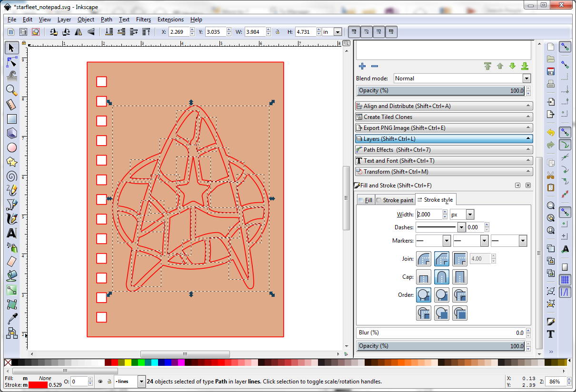Expand the Path Effects panel
The image size is (576, 392).
click(x=444, y=150)
